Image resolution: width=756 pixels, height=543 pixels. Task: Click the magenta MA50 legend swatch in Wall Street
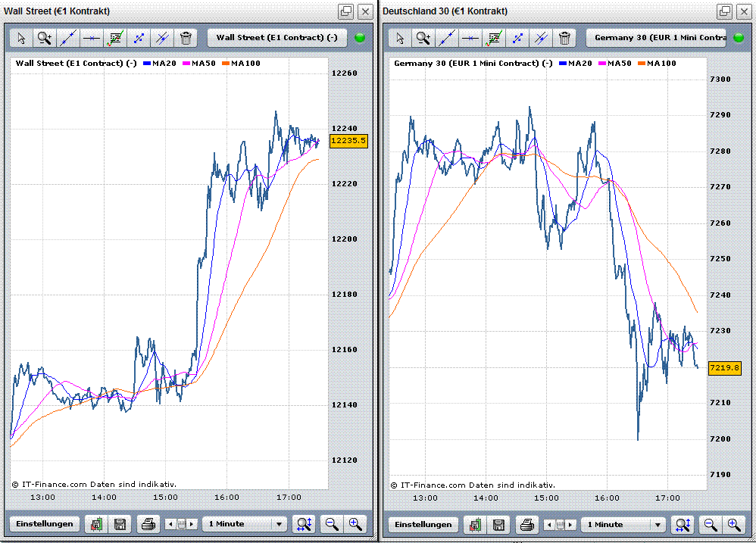[186, 63]
